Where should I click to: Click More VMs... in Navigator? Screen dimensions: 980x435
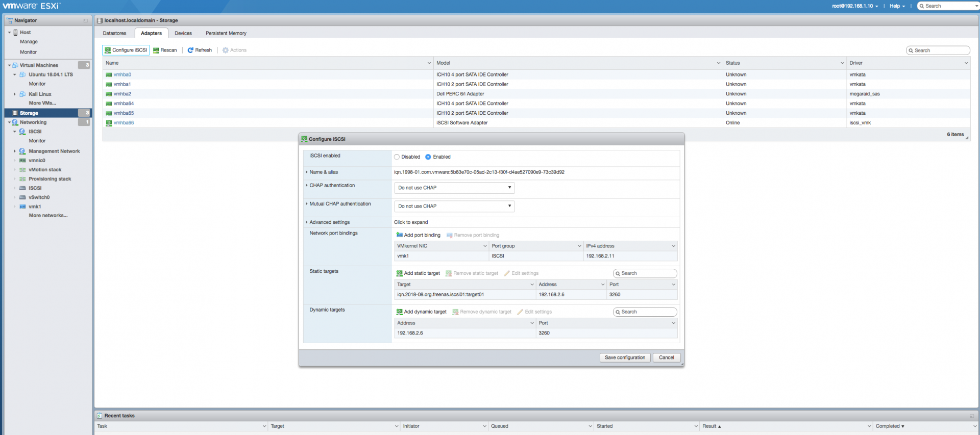click(x=42, y=103)
